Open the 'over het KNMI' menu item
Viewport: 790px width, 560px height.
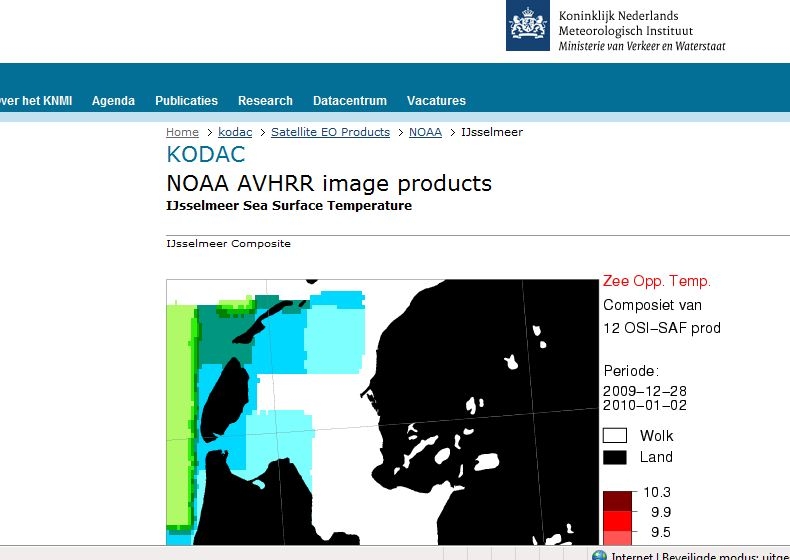pyautogui.click(x=36, y=101)
